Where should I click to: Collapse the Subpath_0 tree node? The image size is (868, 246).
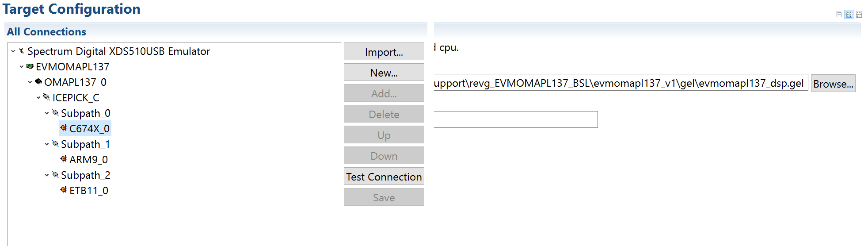(47, 113)
